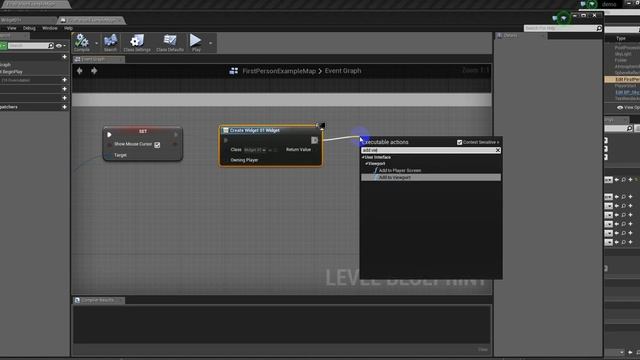Compile the blueprint with the Compile button
Screen dimensions: 640x360
pyautogui.click(x=82, y=42)
